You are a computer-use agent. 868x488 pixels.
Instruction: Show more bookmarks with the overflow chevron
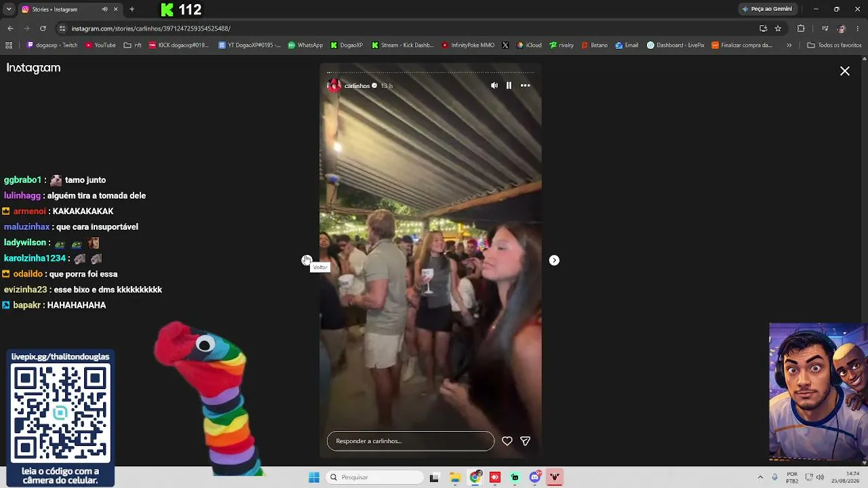[x=789, y=45]
